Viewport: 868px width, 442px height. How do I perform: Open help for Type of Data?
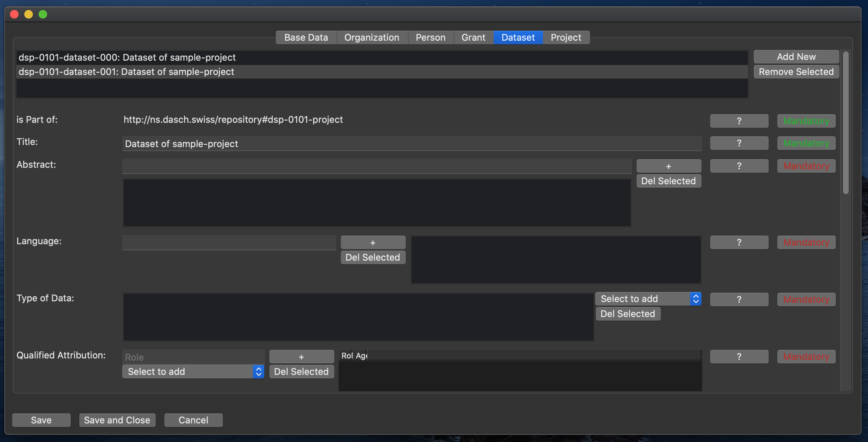[x=739, y=300]
